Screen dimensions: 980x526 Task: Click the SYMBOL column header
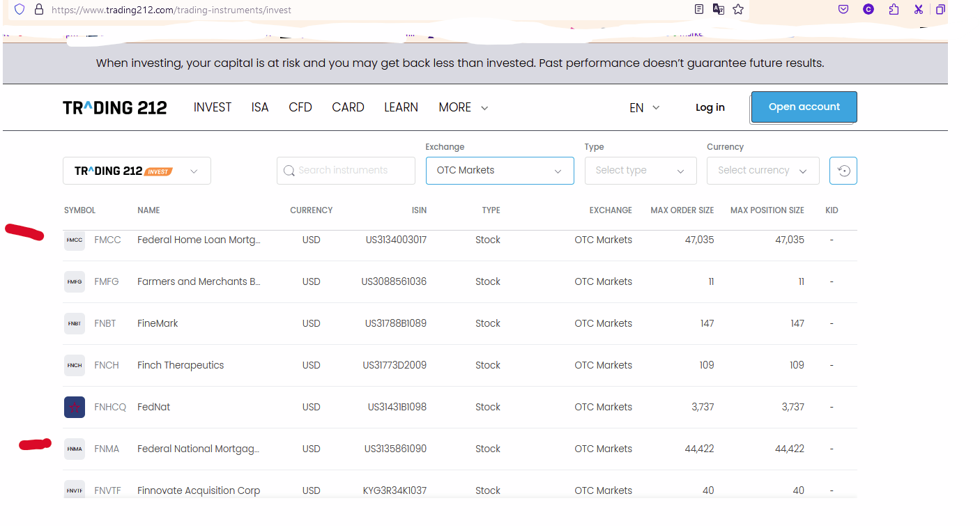[x=79, y=210]
